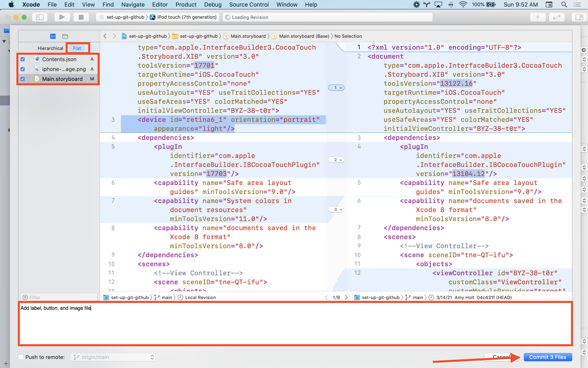
Task: Enable the Push to remote checkbox
Action: (21, 357)
